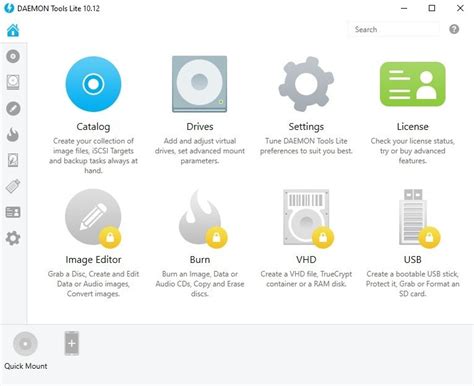474x386 pixels.
Task: Open Drives from the sidebar drive icon
Action: [x=13, y=82]
